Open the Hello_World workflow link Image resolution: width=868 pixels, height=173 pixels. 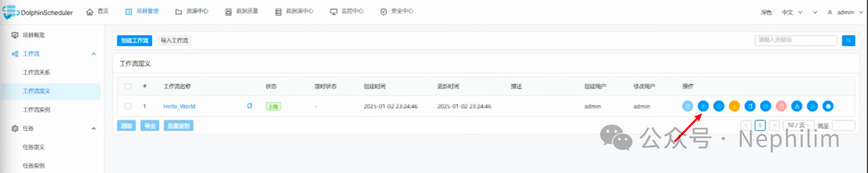[x=179, y=106]
